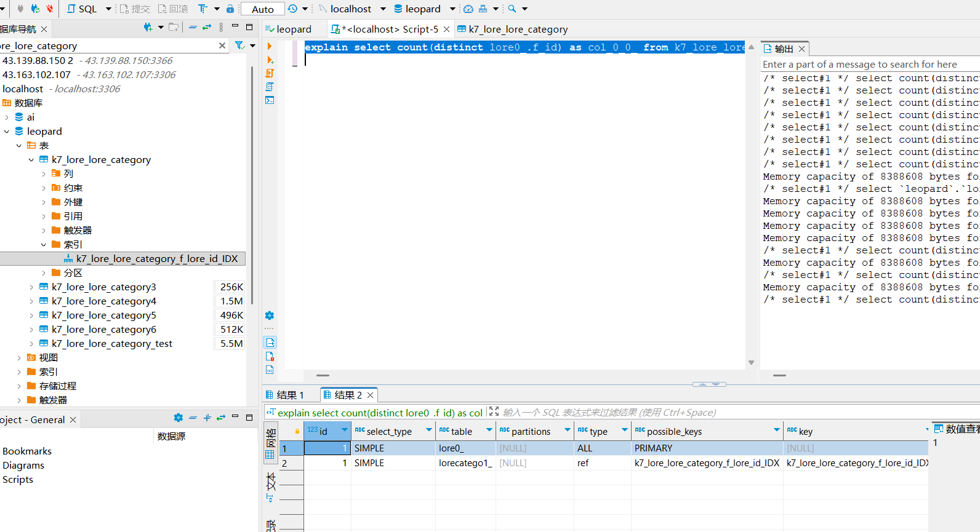Switch to the k7_lore_lore_category editor tab
This screenshot has height=532, width=980.
click(517, 29)
